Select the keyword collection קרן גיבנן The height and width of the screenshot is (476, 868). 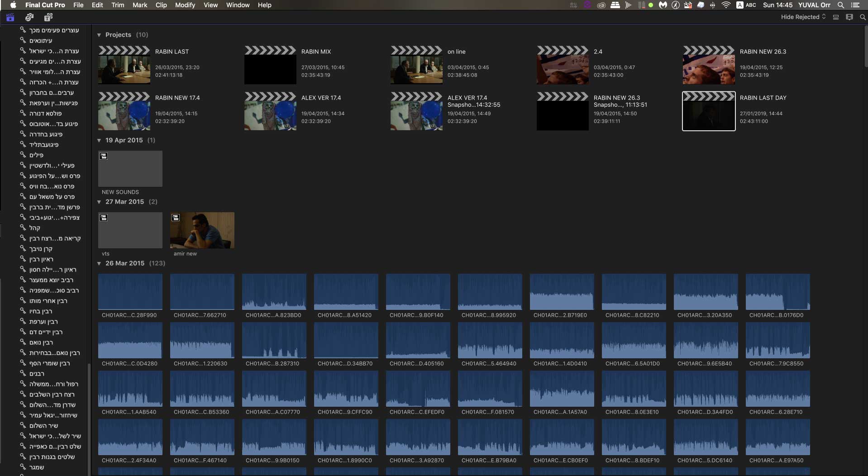coord(41,249)
